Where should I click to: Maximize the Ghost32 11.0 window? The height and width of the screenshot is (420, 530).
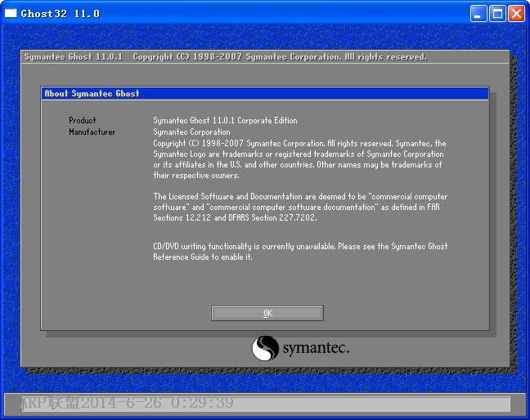point(497,13)
